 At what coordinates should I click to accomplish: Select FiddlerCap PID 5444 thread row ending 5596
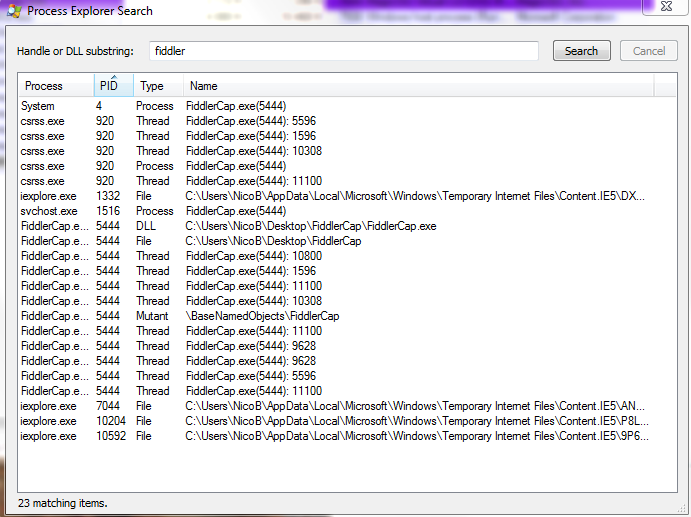(347, 376)
